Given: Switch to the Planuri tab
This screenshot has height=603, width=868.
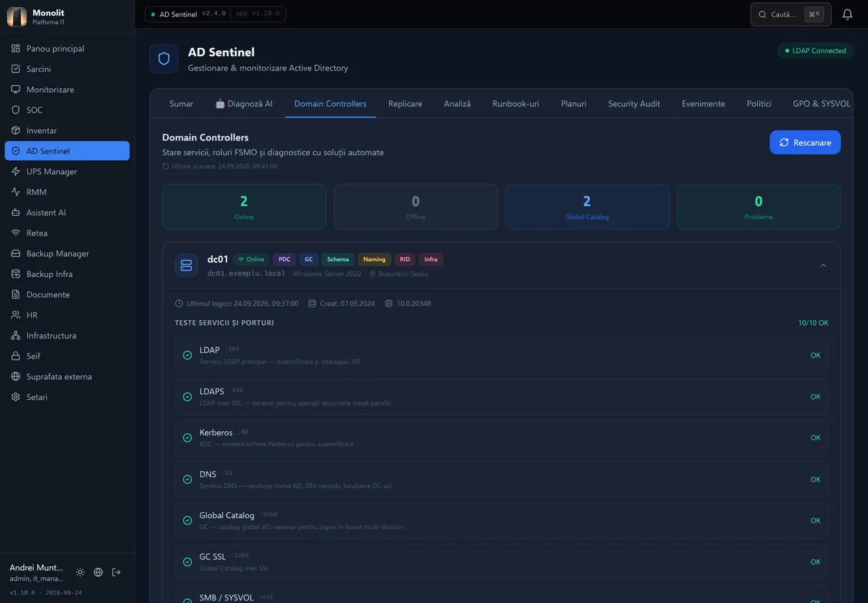Looking at the screenshot, I should click(574, 104).
